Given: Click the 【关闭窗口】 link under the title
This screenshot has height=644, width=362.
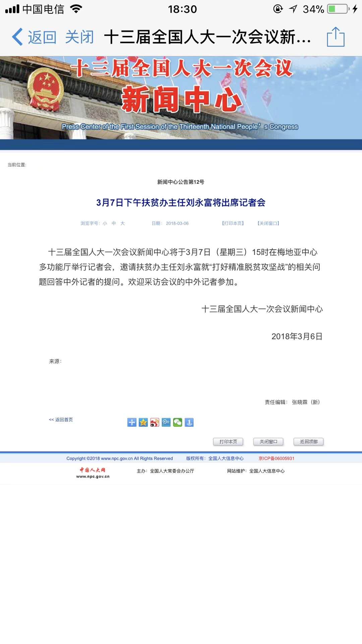Looking at the screenshot, I should pos(268,223).
